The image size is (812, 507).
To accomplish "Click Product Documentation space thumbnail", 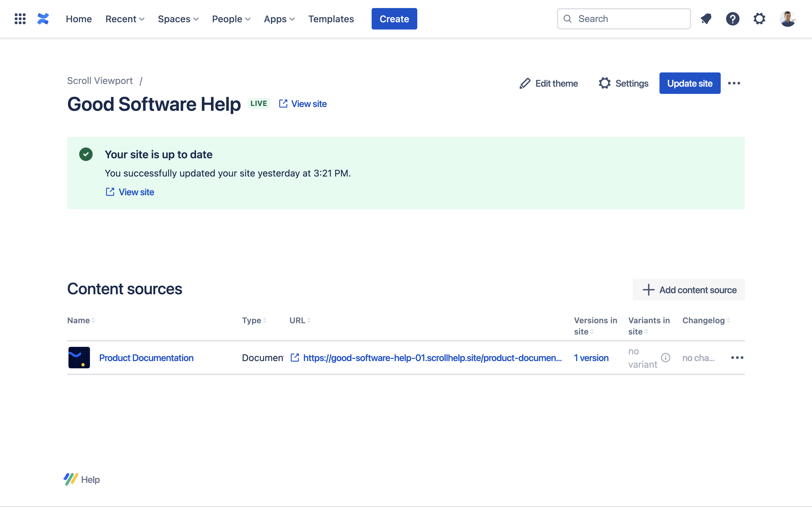I will point(79,357).
